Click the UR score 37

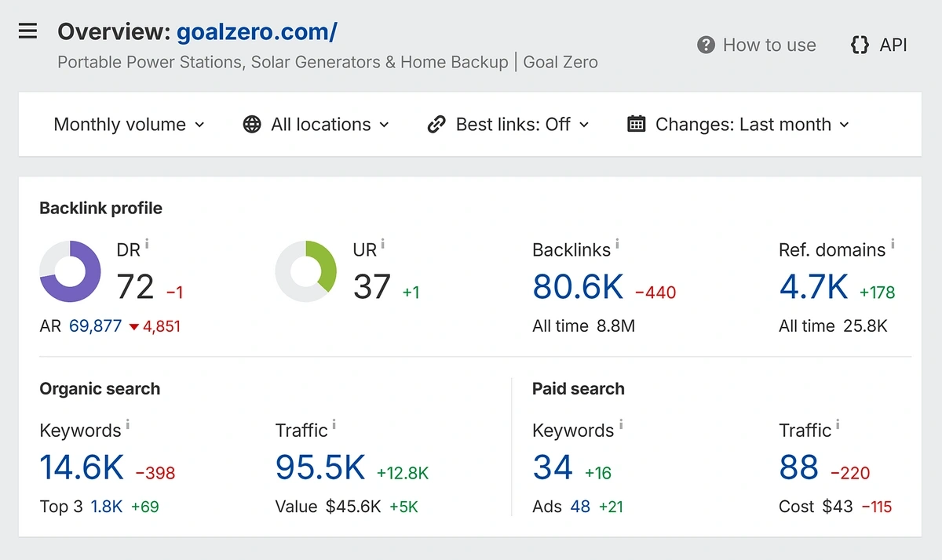click(372, 287)
